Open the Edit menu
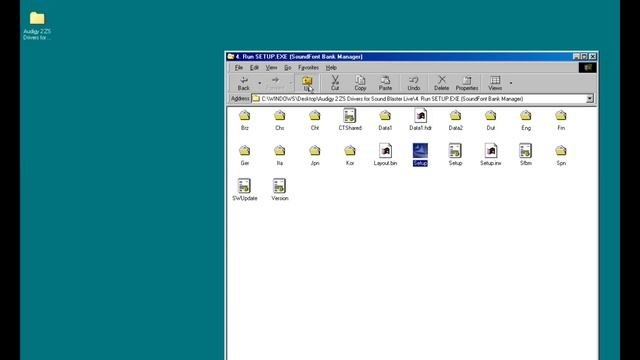This screenshot has width=640, height=360. 254,68
